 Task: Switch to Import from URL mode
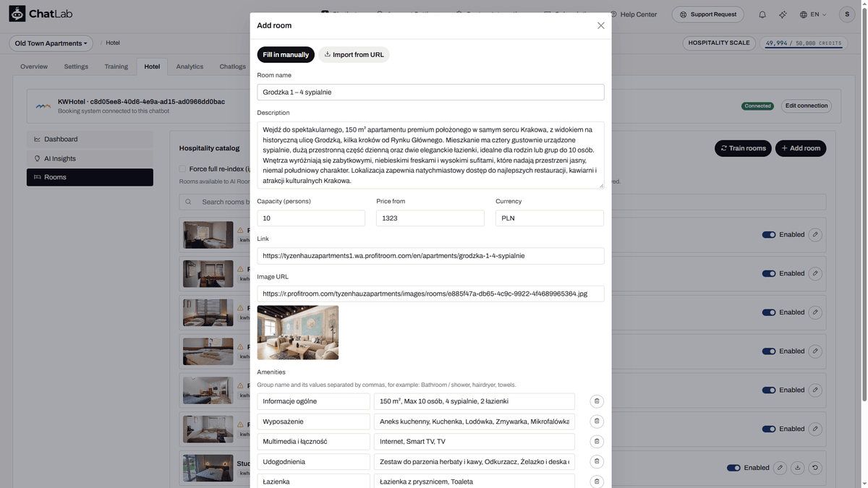pos(354,55)
